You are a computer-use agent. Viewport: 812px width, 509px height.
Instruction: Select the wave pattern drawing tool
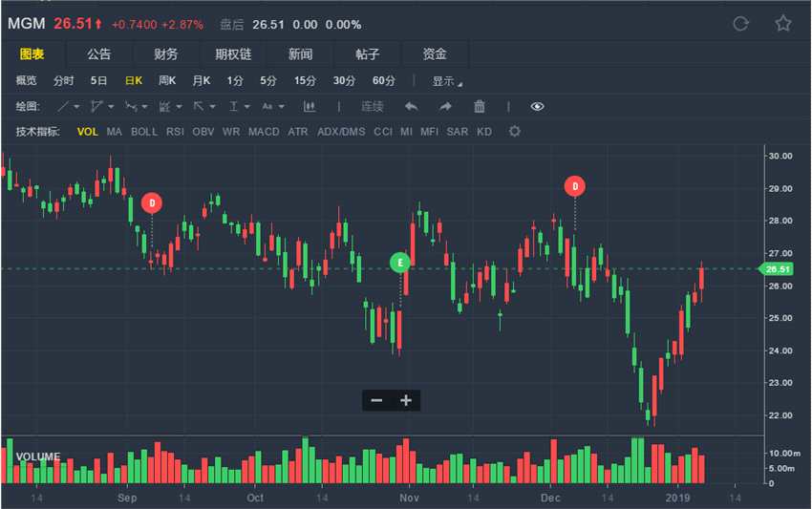tap(132, 107)
